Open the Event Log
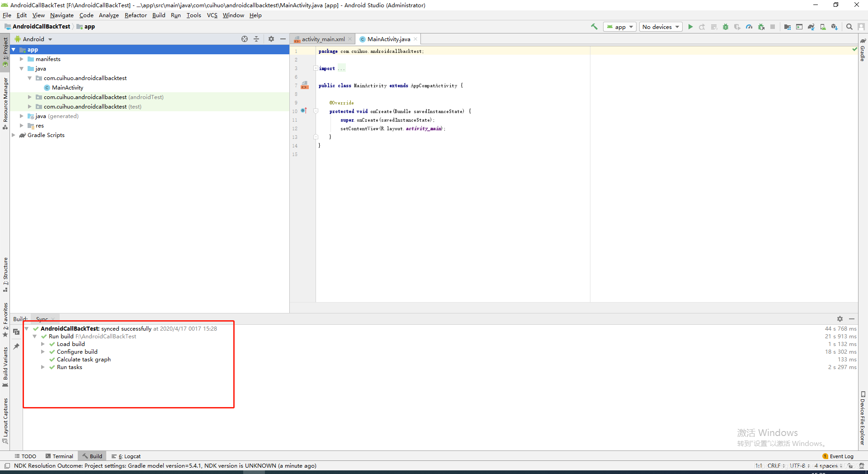 coord(838,456)
